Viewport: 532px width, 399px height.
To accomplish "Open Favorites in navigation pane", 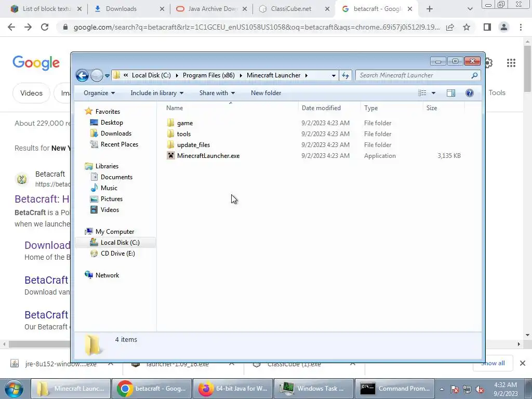I will click(108, 112).
